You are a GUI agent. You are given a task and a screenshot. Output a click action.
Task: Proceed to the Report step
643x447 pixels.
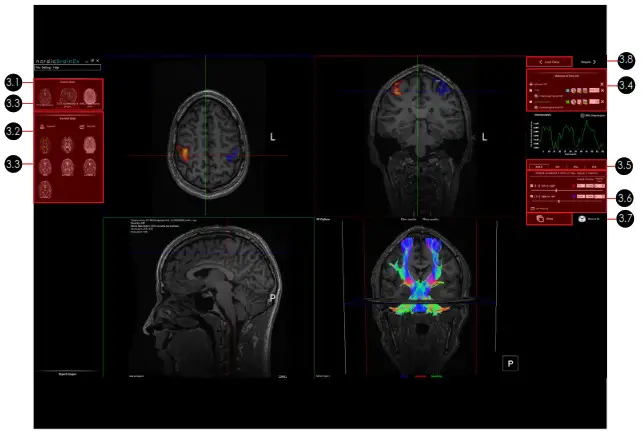pos(588,62)
